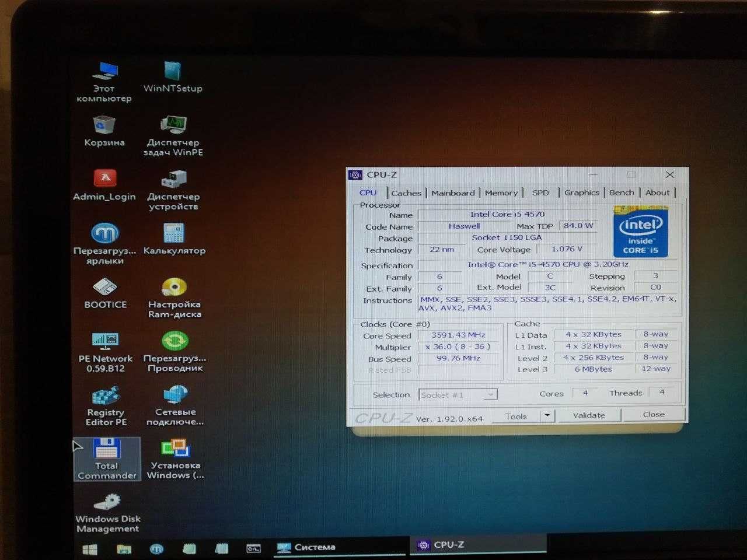
Task: Select the CPU-Z taskbar button
Action: 479,545
